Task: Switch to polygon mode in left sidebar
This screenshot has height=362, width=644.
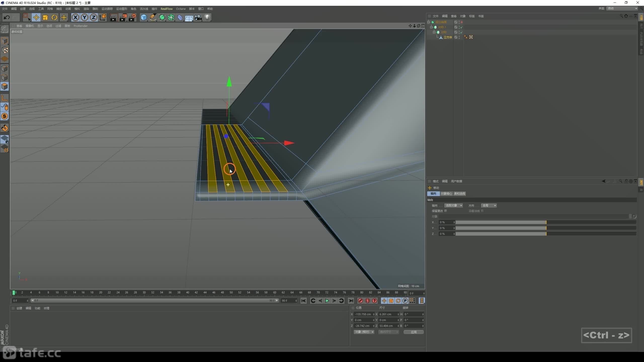Action: click(x=5, y=86)
